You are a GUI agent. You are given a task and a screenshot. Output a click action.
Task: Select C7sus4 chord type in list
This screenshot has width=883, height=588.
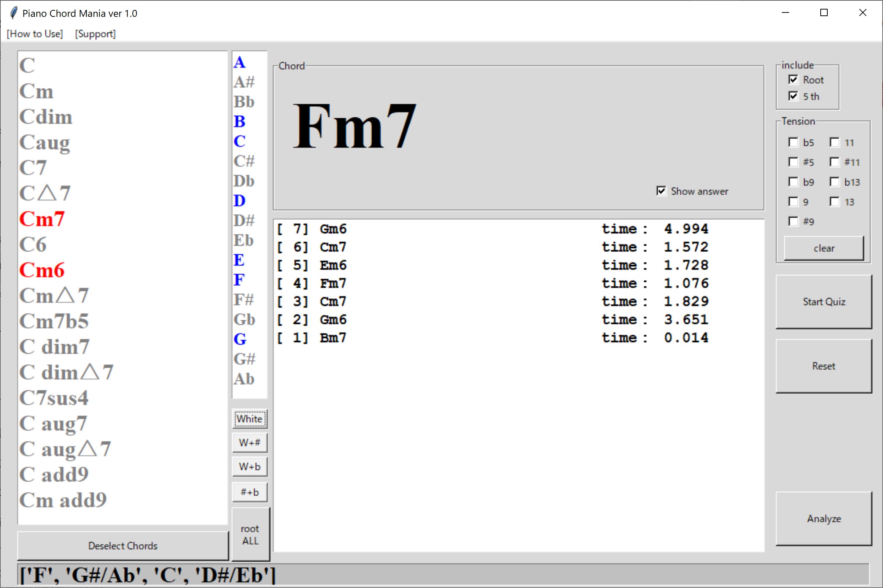(54, 398)
